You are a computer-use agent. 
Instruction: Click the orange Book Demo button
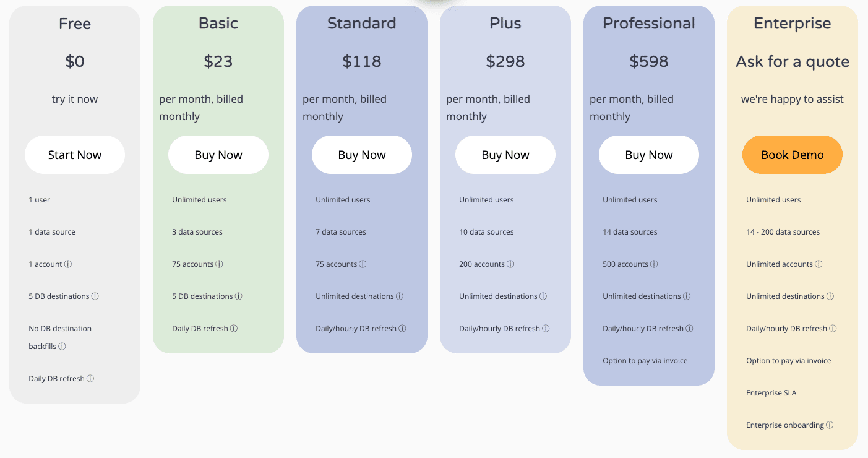793,155
